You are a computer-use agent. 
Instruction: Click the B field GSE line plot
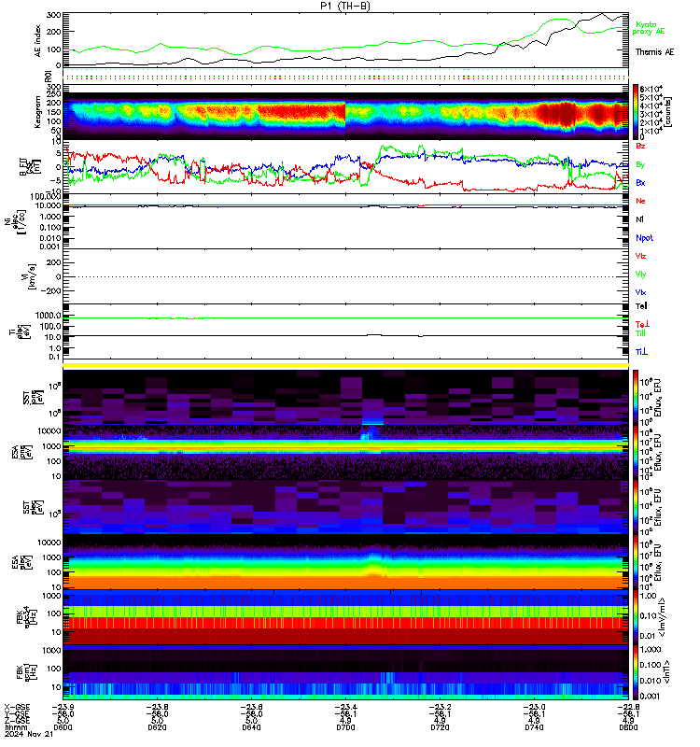tap(345, 167)
